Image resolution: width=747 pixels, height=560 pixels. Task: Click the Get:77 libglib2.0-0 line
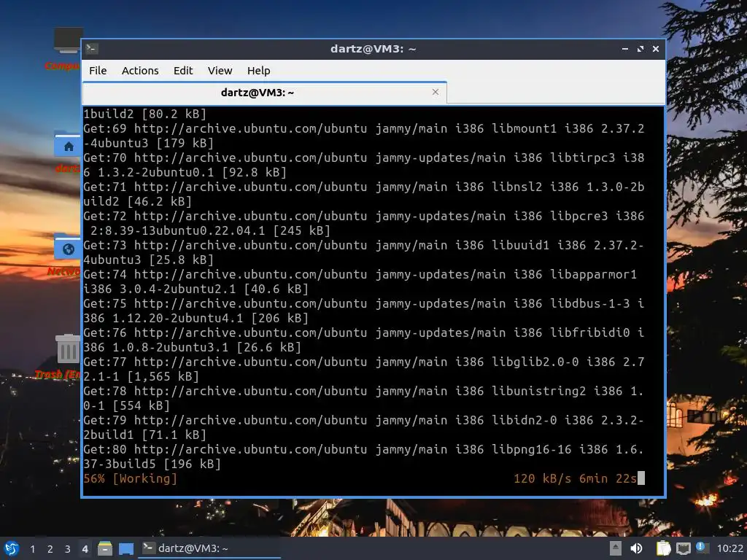point(364,369)
